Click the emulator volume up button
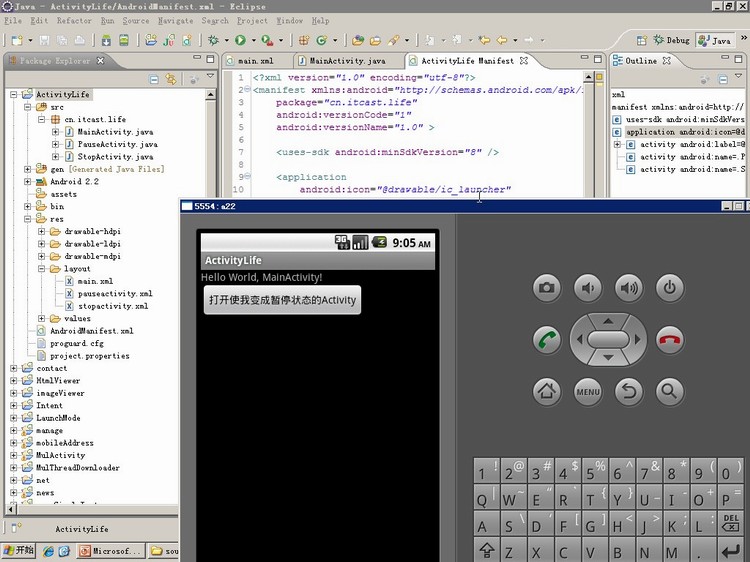Image resolution: width=750 pixels, height=562 pixels. (629, 288)
